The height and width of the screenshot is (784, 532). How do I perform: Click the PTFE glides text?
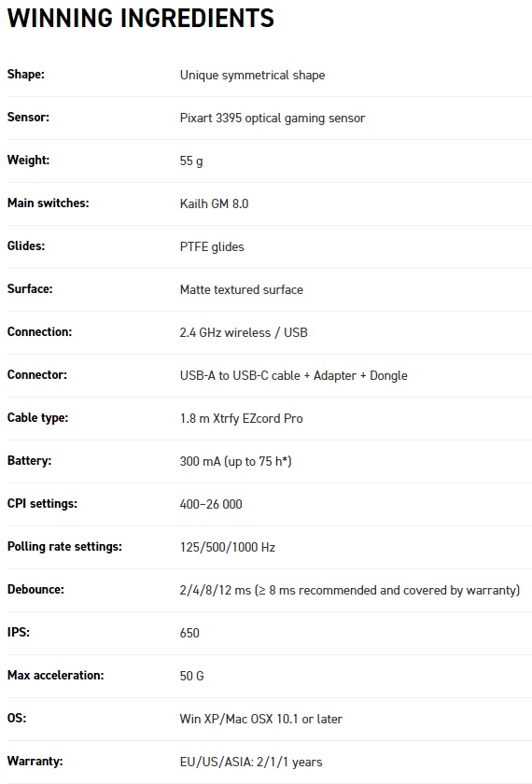[212, 247]
